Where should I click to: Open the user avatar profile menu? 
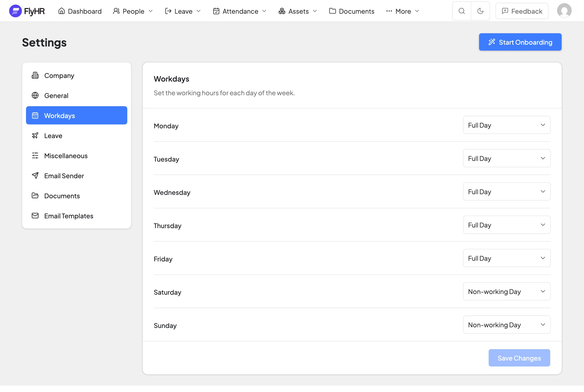(564, 11)
